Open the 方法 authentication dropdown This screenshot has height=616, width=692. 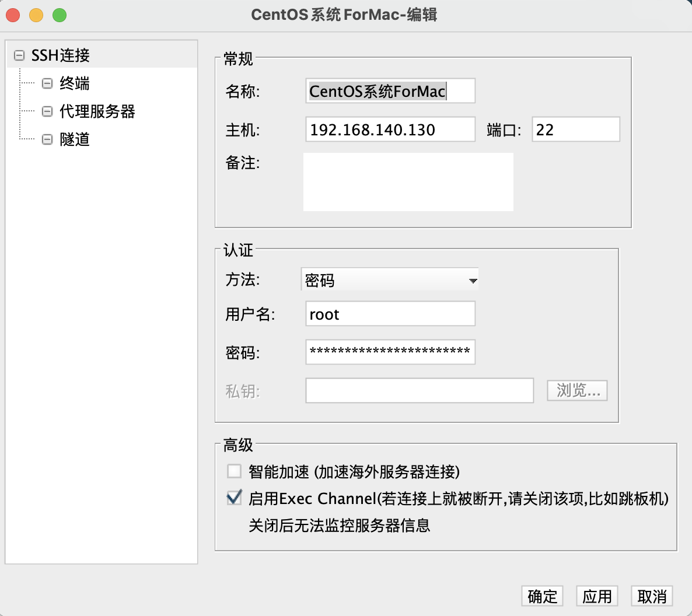(390, 280)
